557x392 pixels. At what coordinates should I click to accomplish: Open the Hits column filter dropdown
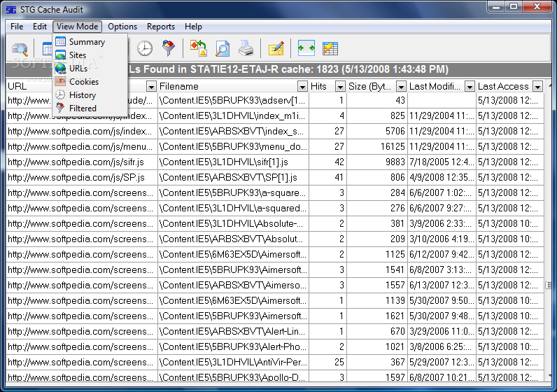(340, 86)
